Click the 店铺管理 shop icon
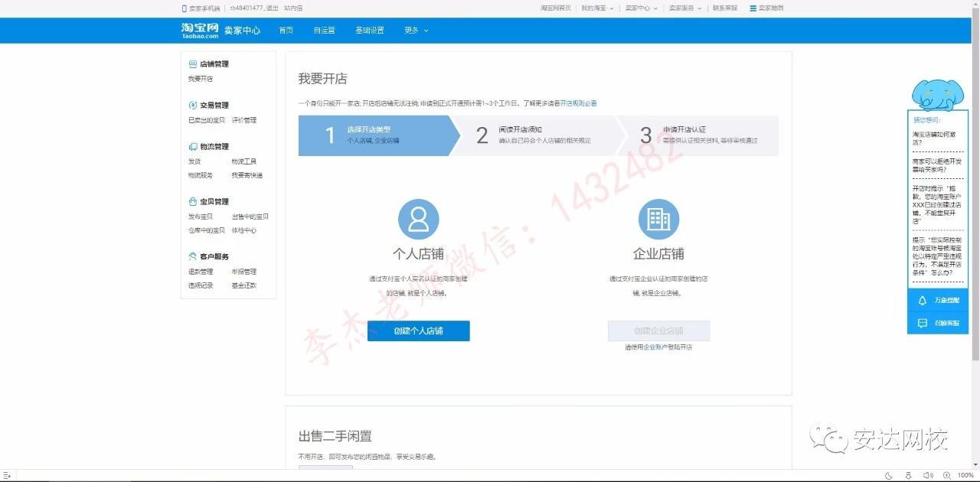 (193, 64)
